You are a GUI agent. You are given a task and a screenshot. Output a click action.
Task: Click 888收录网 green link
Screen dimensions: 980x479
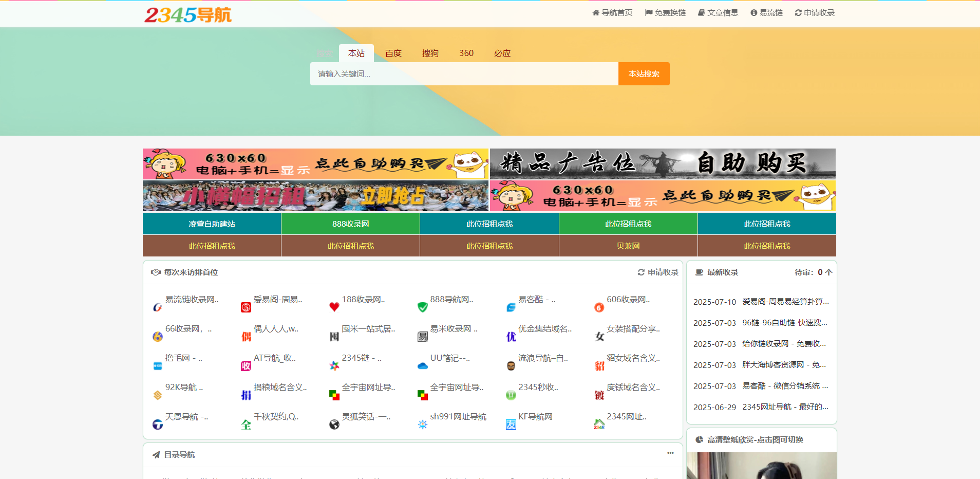pyautogui.click(x=351, y=224)
